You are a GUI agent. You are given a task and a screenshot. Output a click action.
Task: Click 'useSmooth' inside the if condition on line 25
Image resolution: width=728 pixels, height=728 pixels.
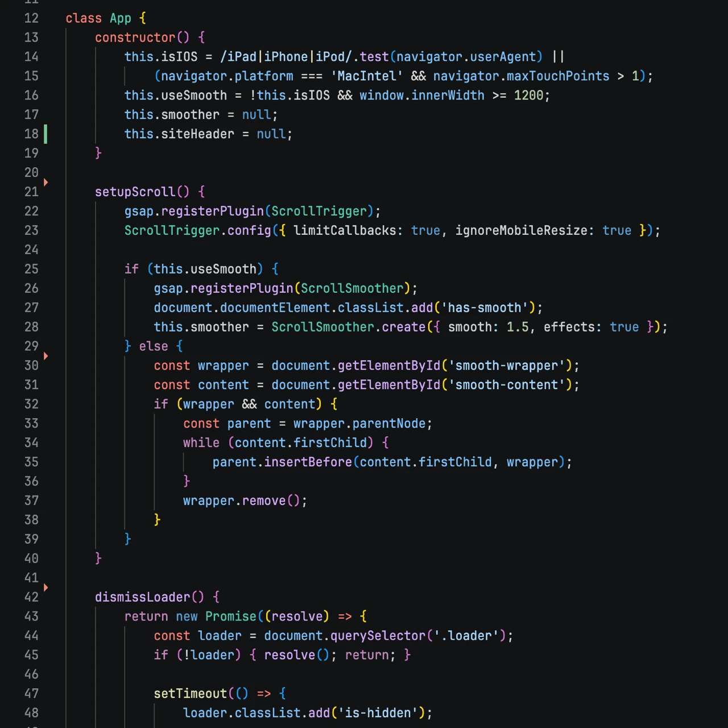[224, 269]
